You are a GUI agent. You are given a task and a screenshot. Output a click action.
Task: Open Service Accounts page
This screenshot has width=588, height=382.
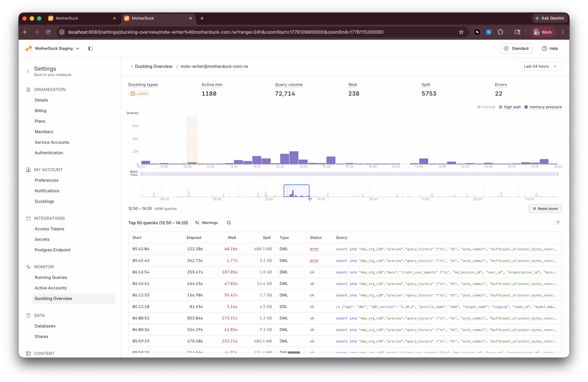pos(52,142)
